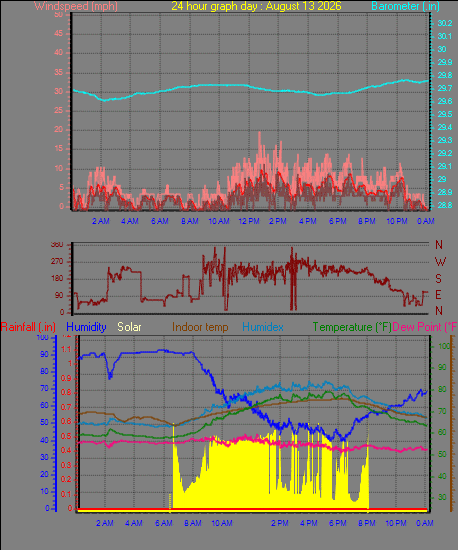Click the 10 PM tick on wind graph
The height and width of the screenshot is (550, 458).
[x=397, y=221]
